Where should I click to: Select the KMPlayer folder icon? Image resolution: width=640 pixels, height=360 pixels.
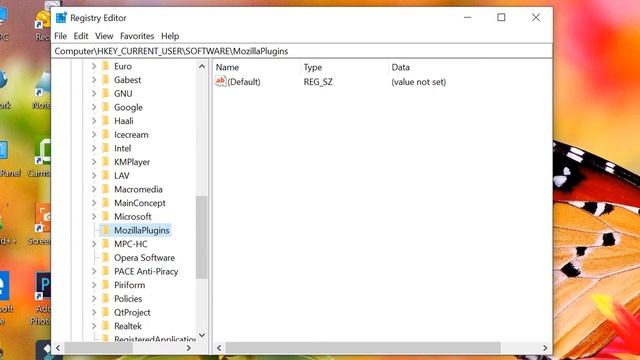coord(105,162)
